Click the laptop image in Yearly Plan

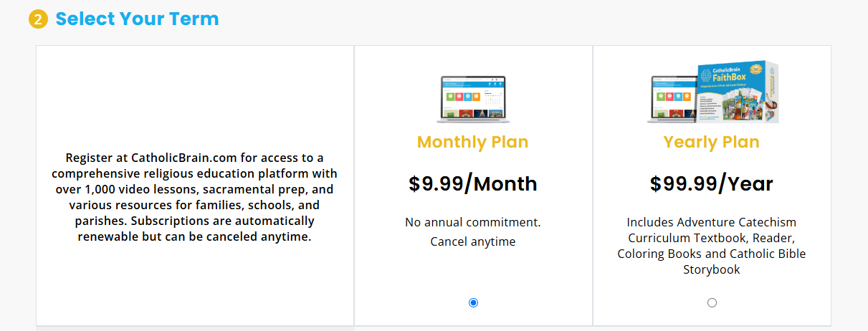(x=672, y=99)
